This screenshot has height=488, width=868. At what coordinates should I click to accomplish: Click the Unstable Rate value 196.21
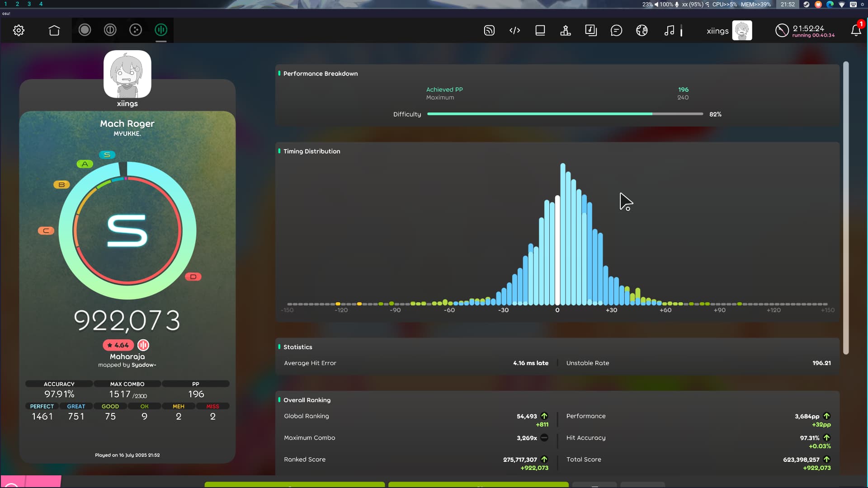pos(821,363)
